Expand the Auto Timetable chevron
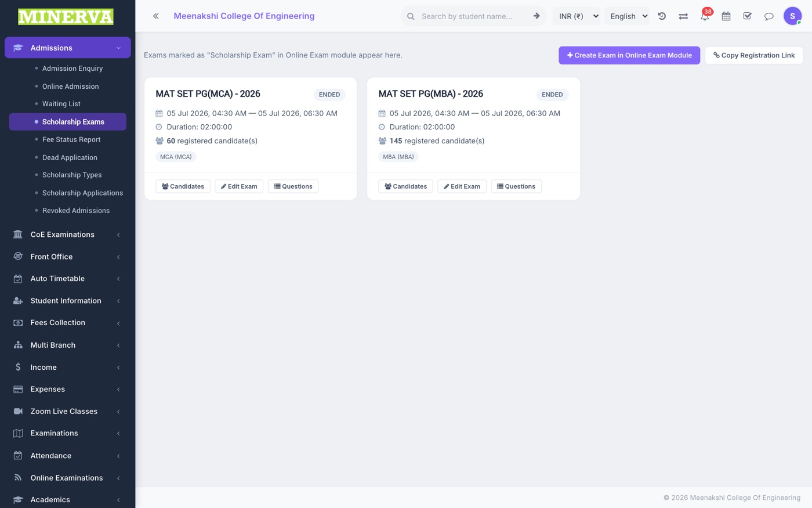The image size is (812, 508). [118, 279]
